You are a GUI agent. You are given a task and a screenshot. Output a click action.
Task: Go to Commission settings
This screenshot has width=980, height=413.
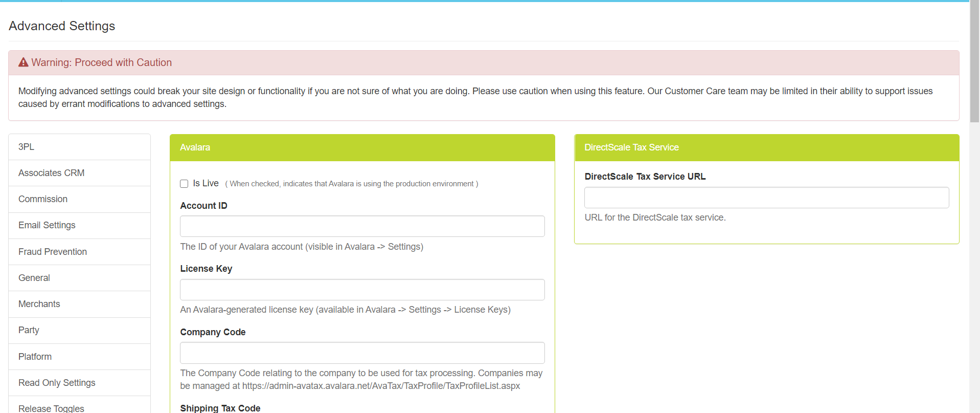(x=43, y=199)
